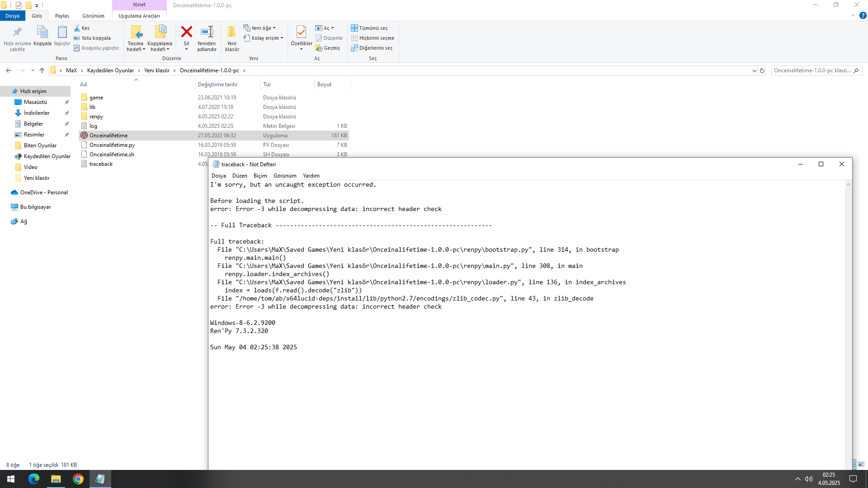Select the Onceinalifetime.py file
The image size is (868, 488).
tap(112, 145)
